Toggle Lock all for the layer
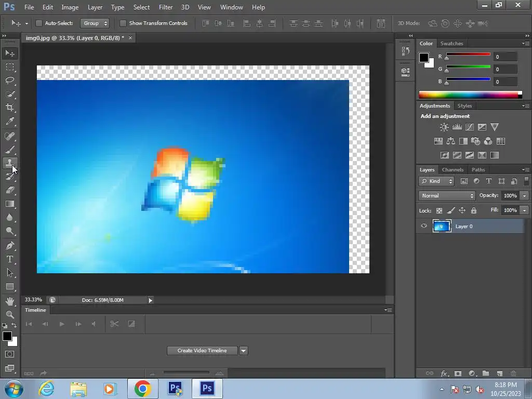Viewport: 532px width, 399px height. click(x=474, y=210)
